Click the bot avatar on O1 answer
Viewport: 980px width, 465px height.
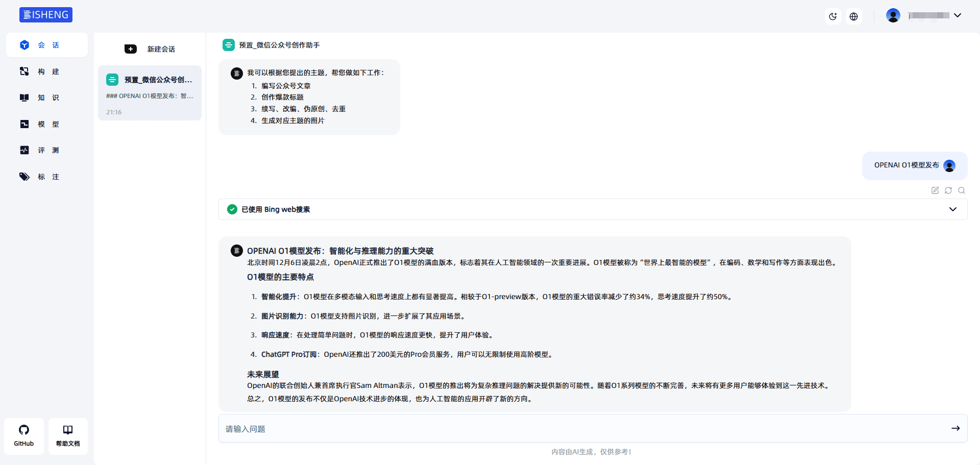pos(237,251)
